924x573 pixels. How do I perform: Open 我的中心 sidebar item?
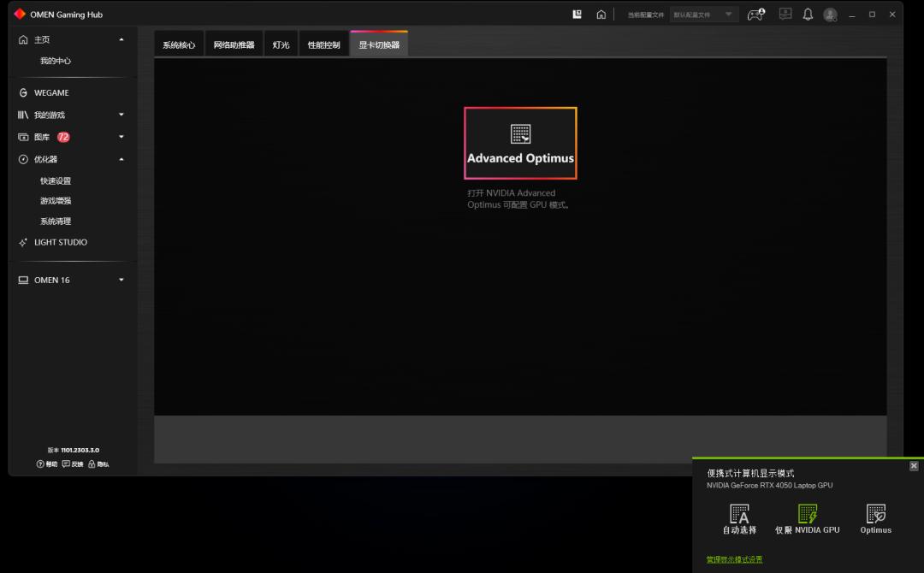(56, 61)
